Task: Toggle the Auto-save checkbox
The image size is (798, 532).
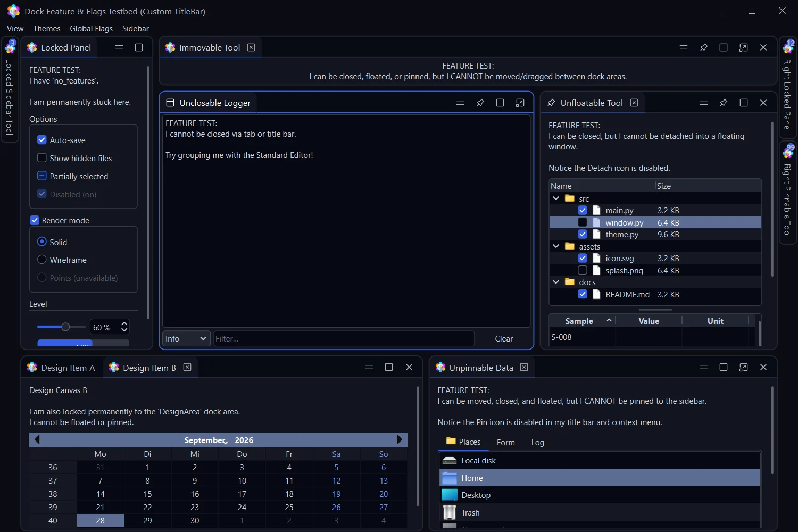Action: (42, 140)
